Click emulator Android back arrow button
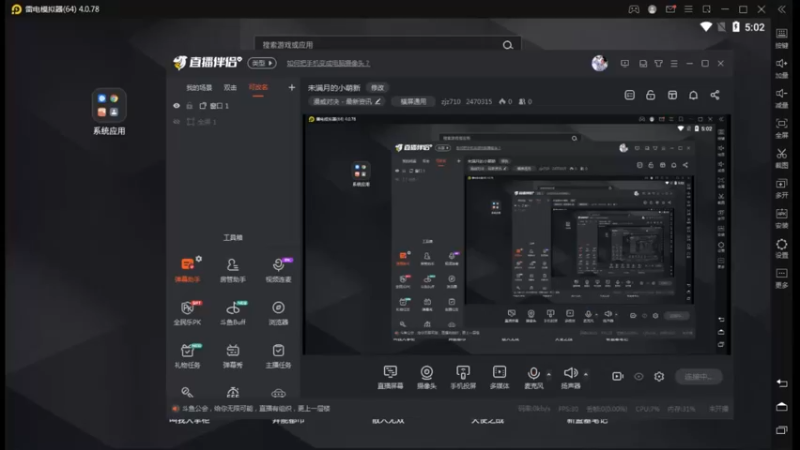 (782, 383)
